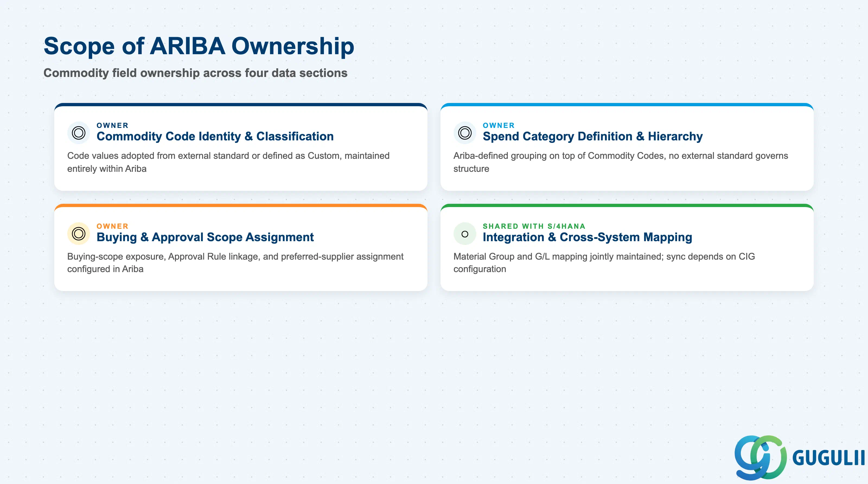Click the Spend Category Definition & Hierarchy heading
This screenshot has height=484, width=868.
[593, 136]
